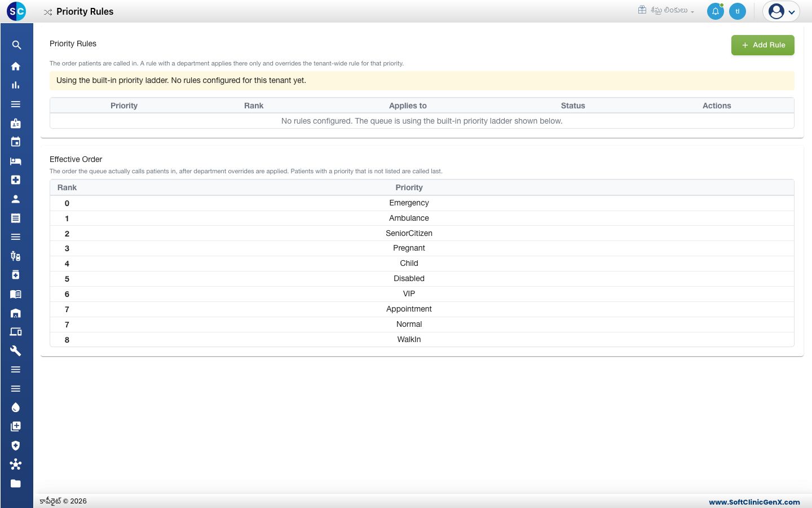Open the blood drop sidebar icon
This screenshot has height=508, width=812.
[16, 408]
